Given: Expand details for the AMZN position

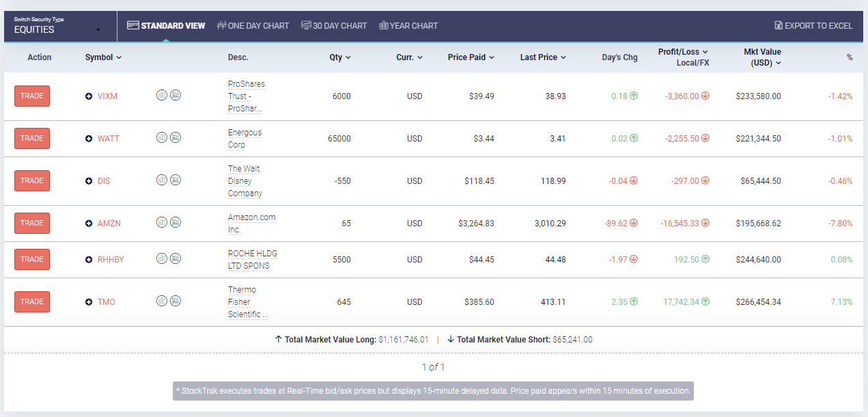Looking at the screenshot, I should (88, 222).
